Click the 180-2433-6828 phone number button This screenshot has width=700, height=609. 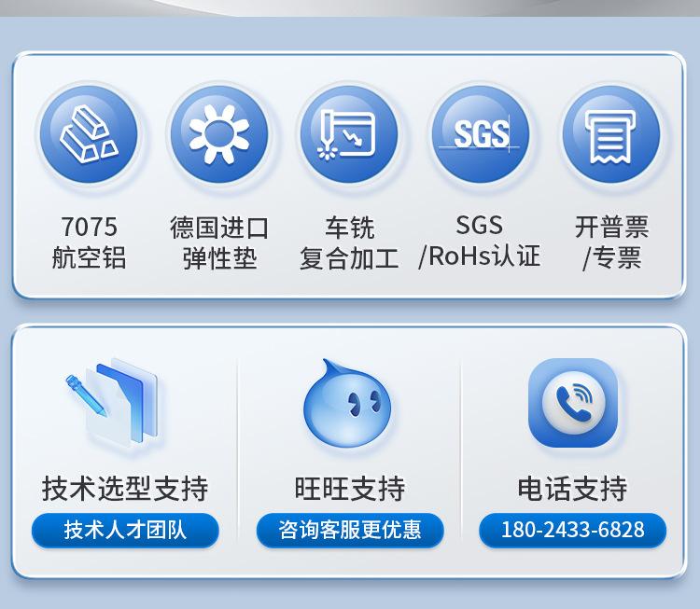(x=573, y=530)
